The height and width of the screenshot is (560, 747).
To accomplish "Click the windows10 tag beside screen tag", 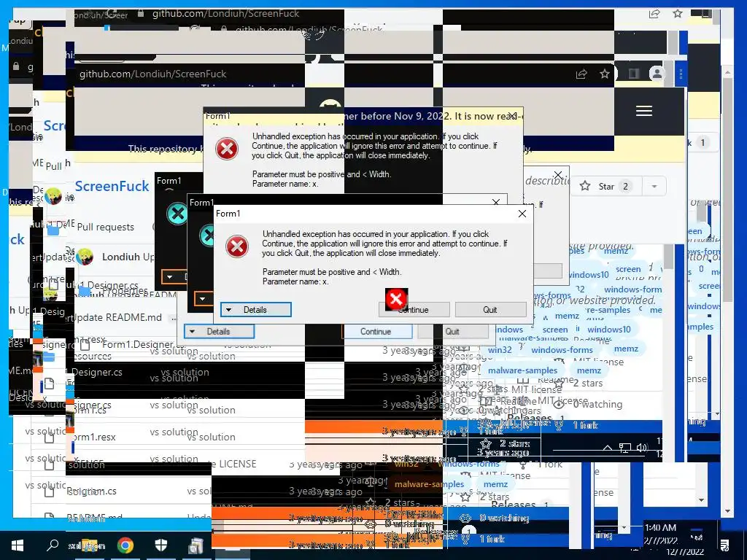I will click(x=608, y=329).
